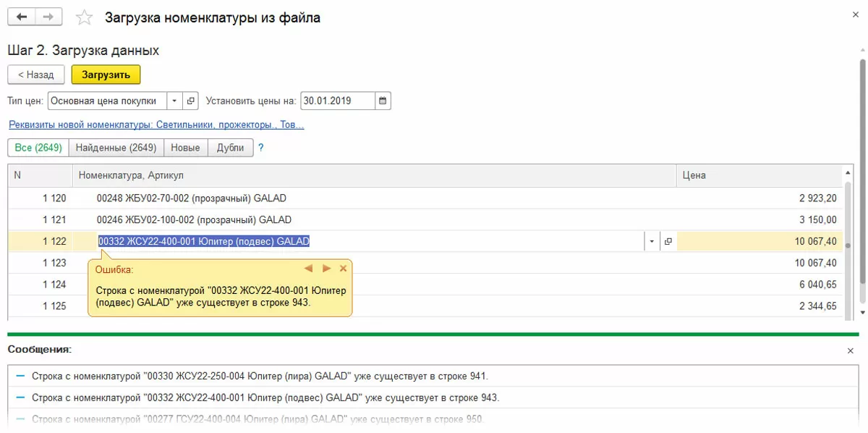
Task: Open the selected nomenclature item card icon
Action: click(668, 242)
